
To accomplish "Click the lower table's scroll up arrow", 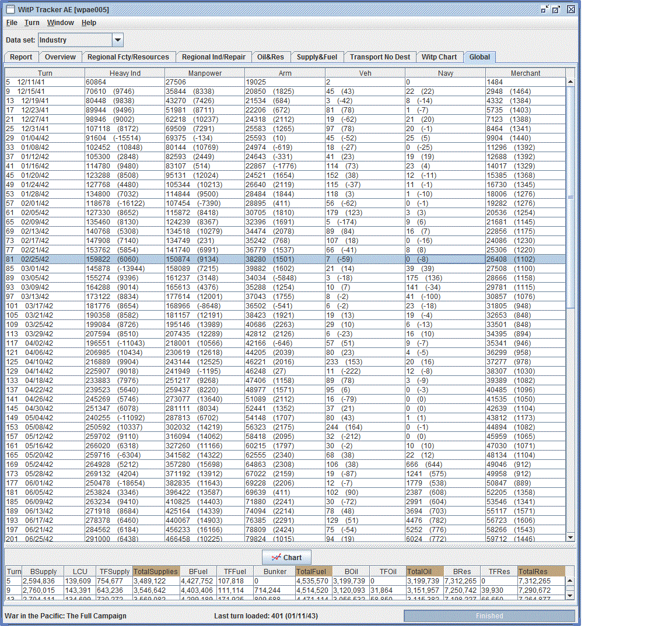I will [x=570, y=581].
